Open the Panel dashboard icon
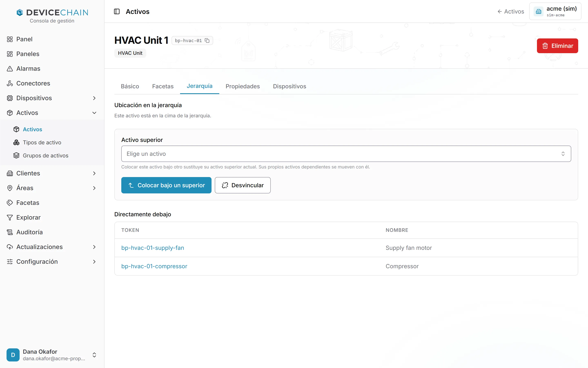The height and width of the screenshot is (368, 588). (x=10, y=39)
